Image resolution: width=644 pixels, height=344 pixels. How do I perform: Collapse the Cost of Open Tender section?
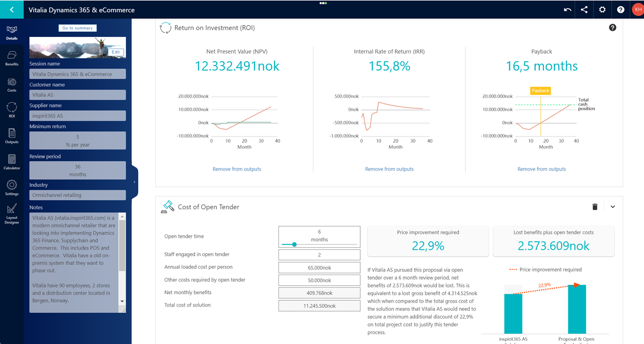point(613,207)
